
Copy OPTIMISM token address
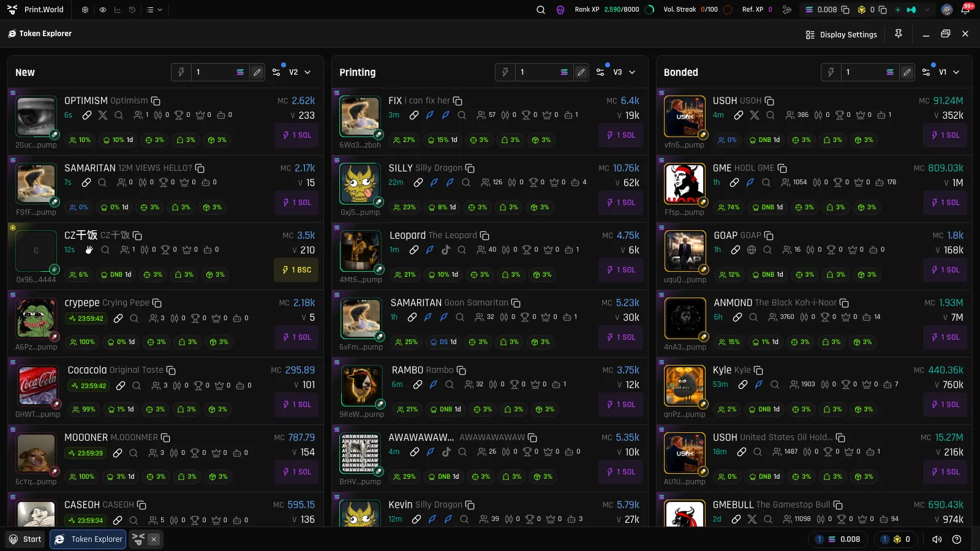click(156, 101)
